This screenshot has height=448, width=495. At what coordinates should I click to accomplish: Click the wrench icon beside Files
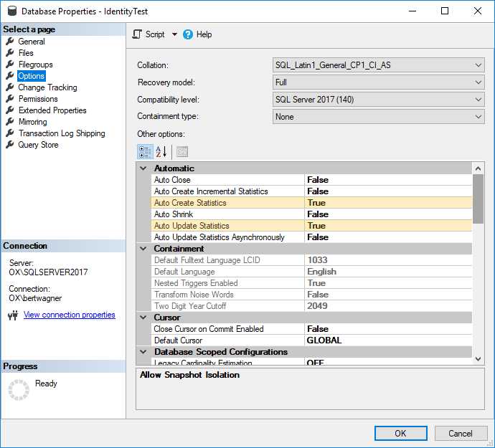click(x=10, y=52)
